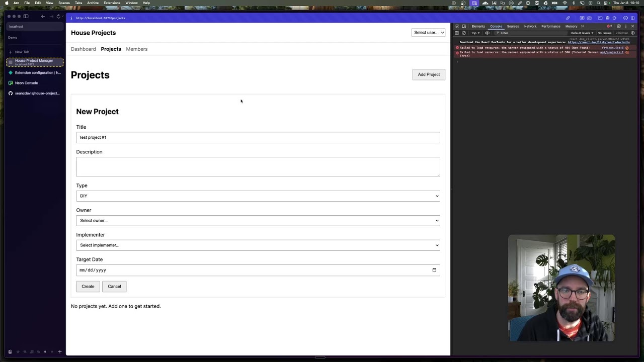Click the console Filter input
The height and width of the screenshot is (362, 644).
(x=531, y=33)
